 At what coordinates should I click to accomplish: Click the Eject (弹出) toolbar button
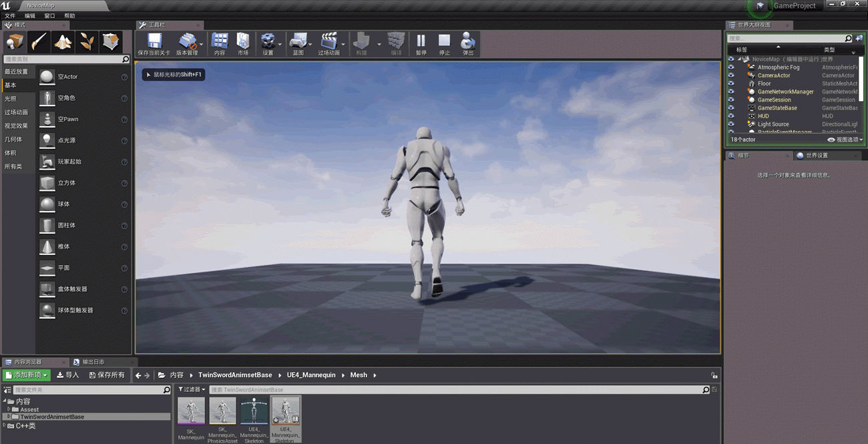coord(468,44)
